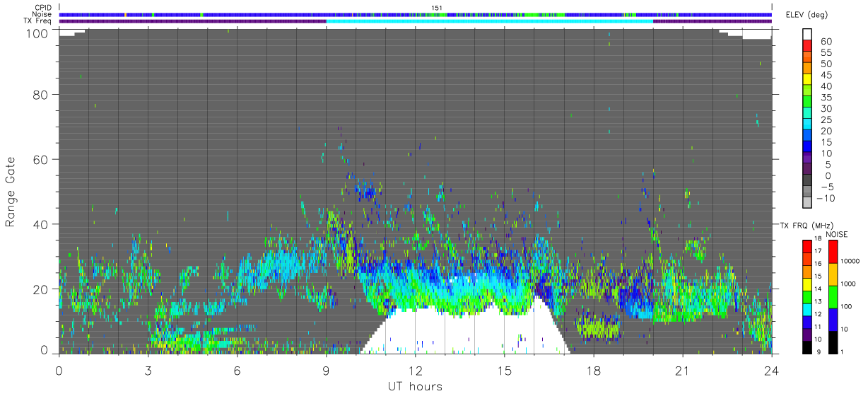Click the black segment of the TX FRQ color bar
868x401 pixels.
point(807,347)
